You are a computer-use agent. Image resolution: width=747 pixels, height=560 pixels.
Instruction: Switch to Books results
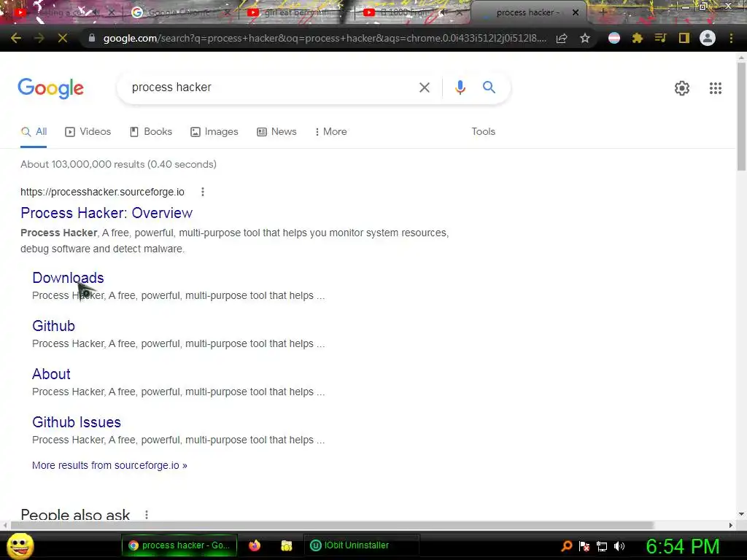tap(151, 132)
